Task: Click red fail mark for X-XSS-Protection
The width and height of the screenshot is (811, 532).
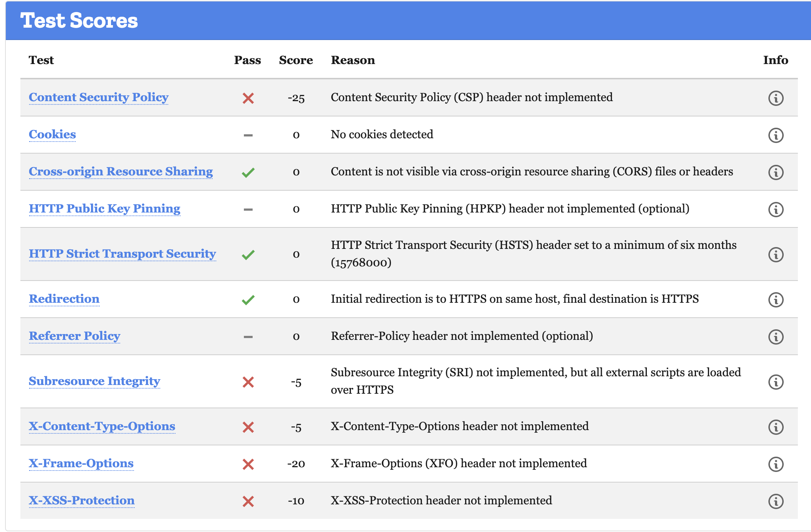Action: [x=248, y=501]
